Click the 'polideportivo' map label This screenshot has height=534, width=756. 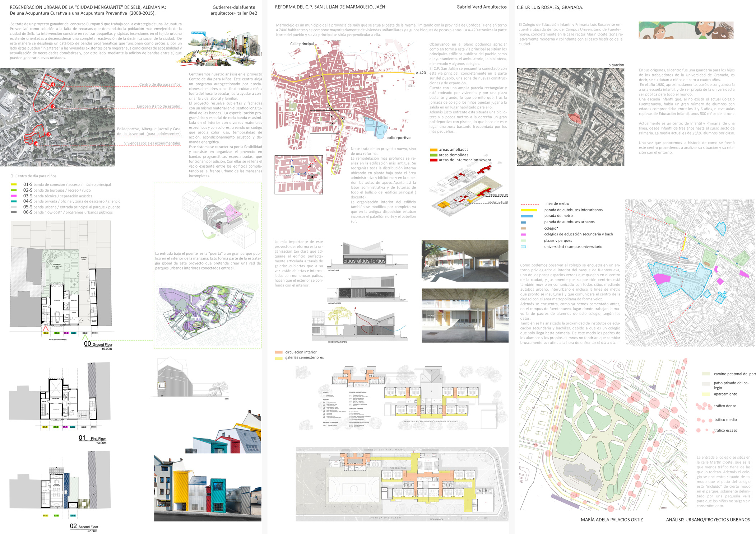398,138
